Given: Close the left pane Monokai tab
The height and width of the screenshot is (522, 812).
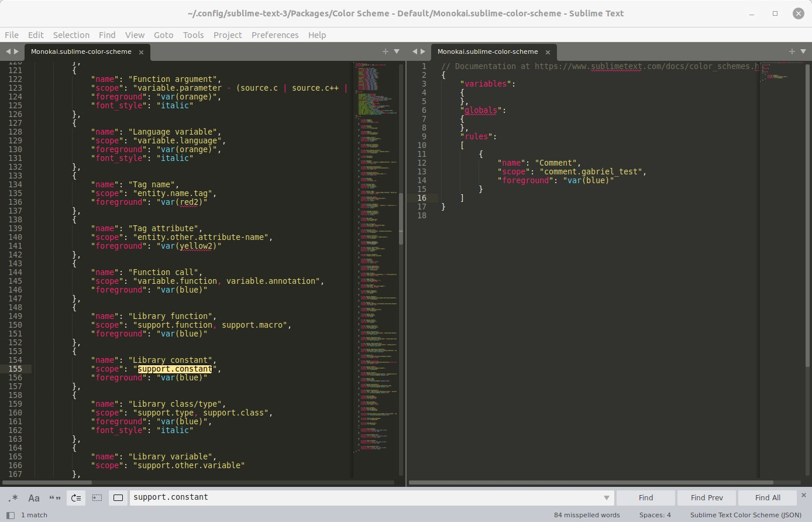Looking at the screenshot, I should [141, 52].
